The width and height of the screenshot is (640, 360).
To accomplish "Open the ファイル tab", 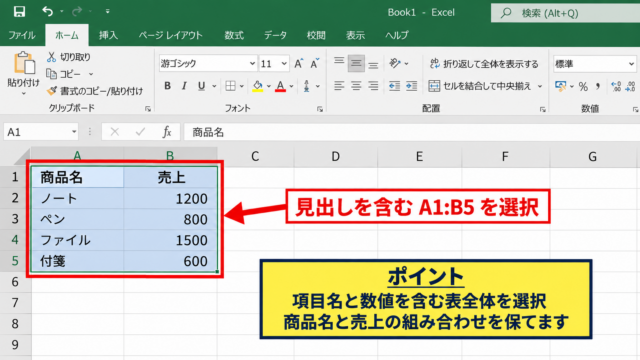I will pyautogui.click(x=22, y=35).
